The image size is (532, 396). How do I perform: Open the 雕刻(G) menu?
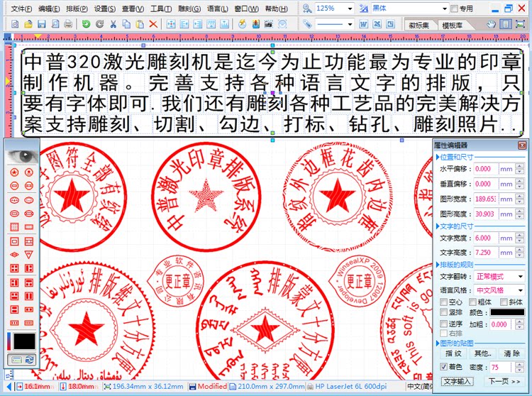pos(189,9)
